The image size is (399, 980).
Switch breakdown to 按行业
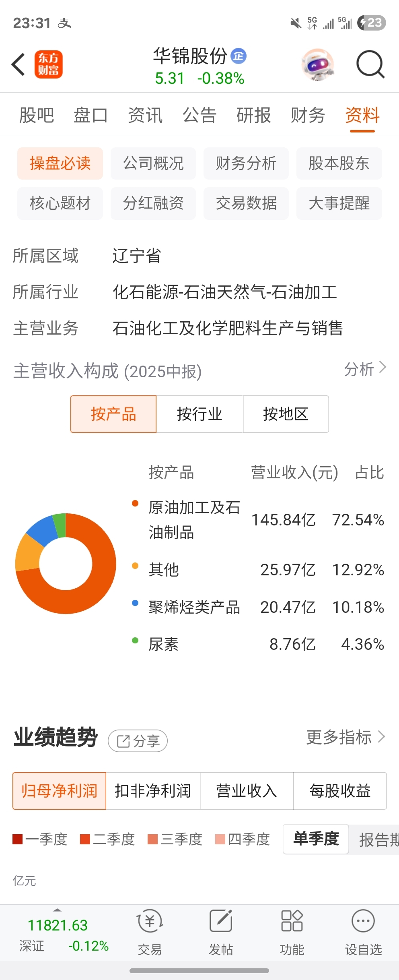point(199,414)
